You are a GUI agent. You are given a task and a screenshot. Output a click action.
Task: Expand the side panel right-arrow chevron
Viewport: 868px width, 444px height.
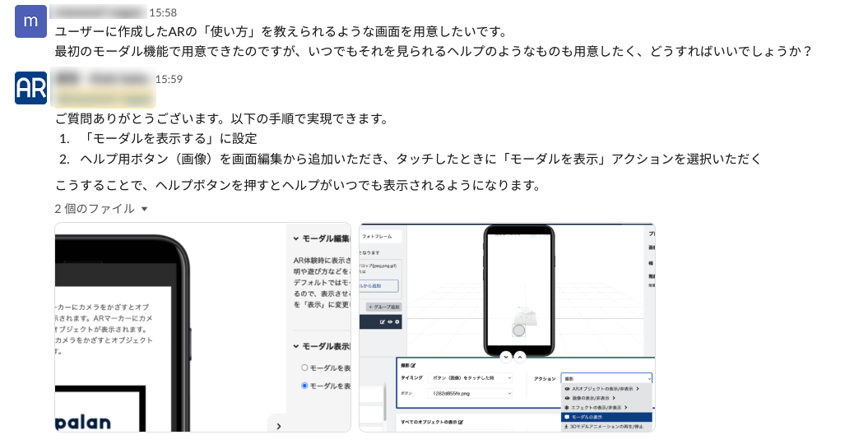click(278, 426)
